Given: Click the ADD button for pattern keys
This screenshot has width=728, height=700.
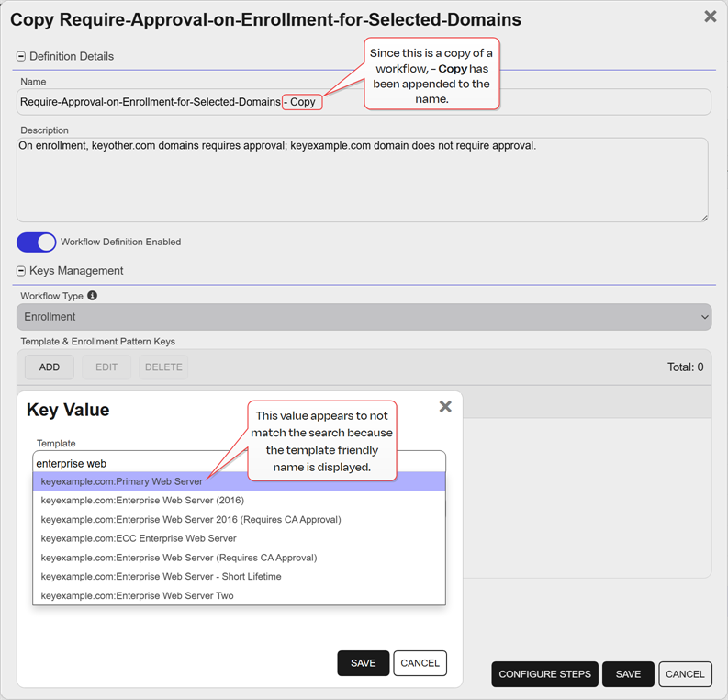Looking at the screenshot, I should click(x=50, y=367).
